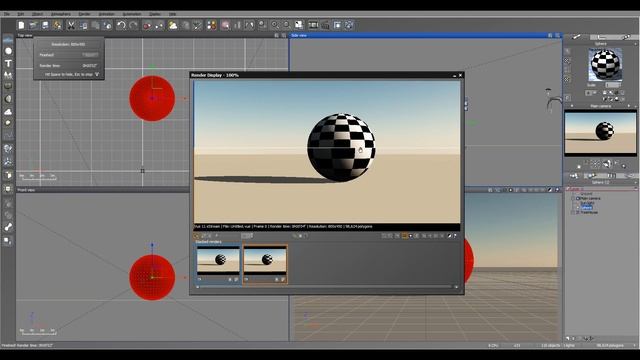Switch to the middle tab of the right panel
640x360 pixels.
[x=601, y=37]
